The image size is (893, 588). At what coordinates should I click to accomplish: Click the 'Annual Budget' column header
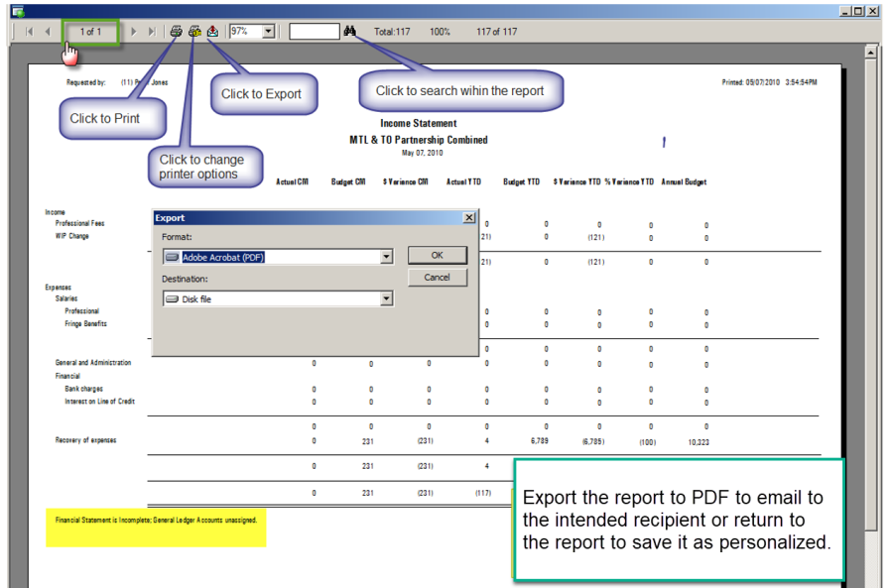(684, 181)
